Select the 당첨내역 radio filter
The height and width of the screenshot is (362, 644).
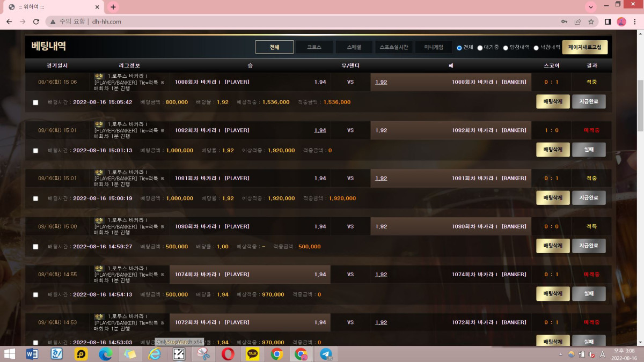click(x=506, y=48)
